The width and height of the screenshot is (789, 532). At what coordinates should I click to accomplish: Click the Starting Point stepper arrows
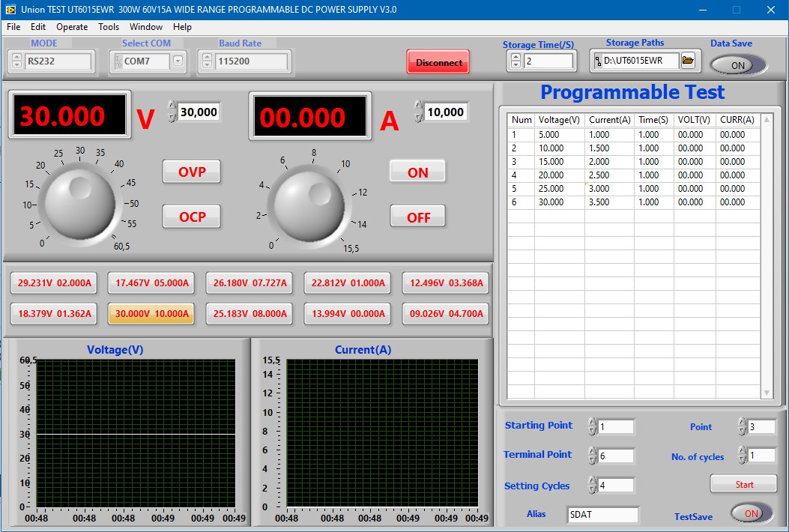pos(593,426)
